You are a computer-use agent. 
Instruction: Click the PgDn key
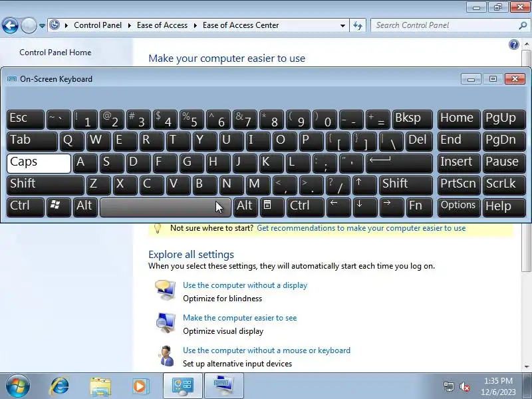tap(504, 142)
